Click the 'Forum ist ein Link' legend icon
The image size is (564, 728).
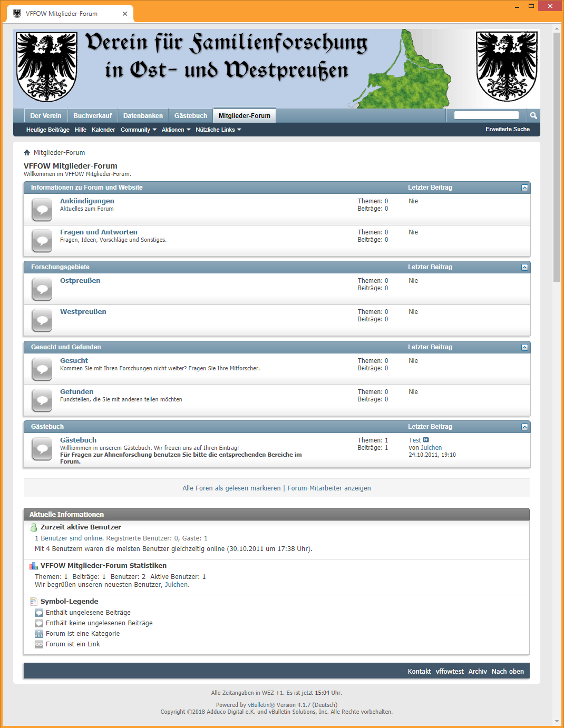click(39, 644)
